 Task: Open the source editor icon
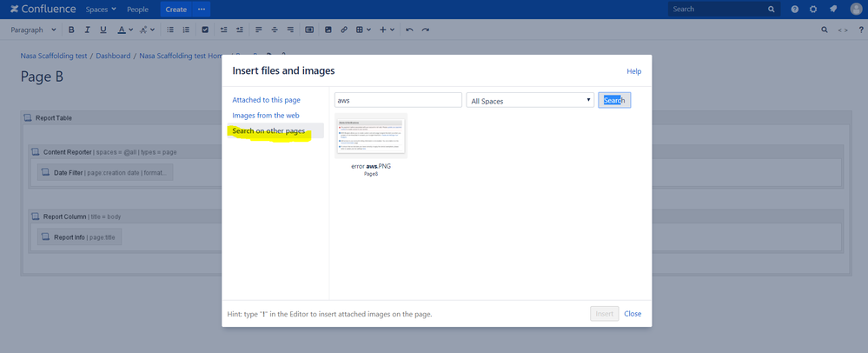click(x=843, y=30)
